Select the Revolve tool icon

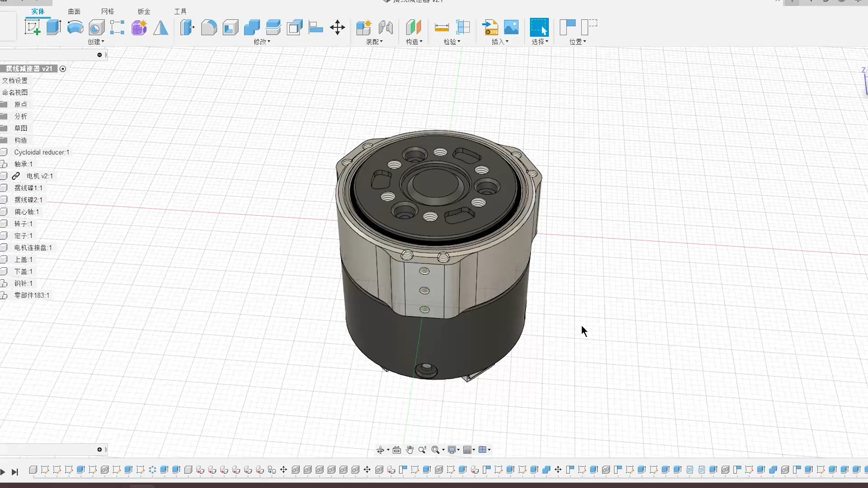tap(75, 28)
